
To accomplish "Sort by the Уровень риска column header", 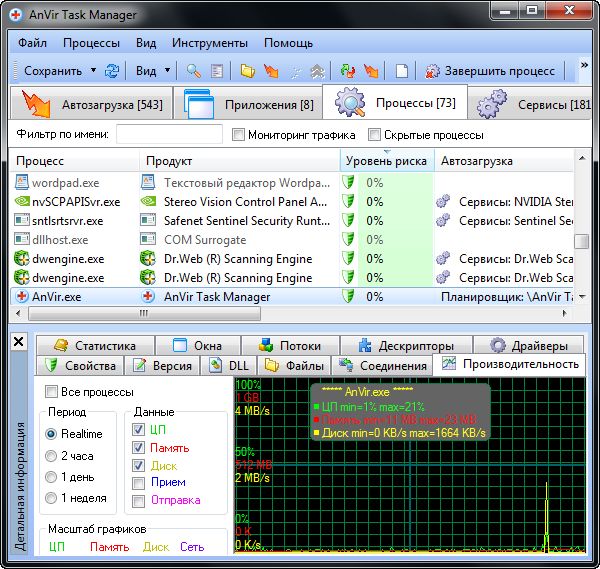I will point(386,161).
